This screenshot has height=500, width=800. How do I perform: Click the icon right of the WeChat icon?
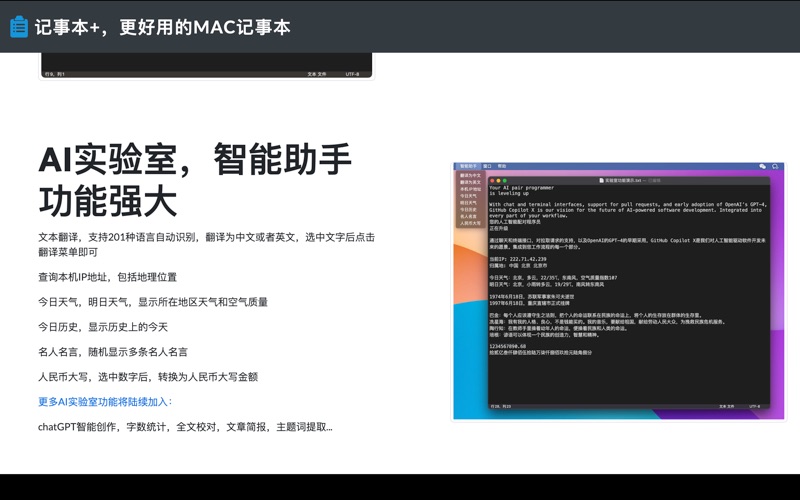[777, 166]
